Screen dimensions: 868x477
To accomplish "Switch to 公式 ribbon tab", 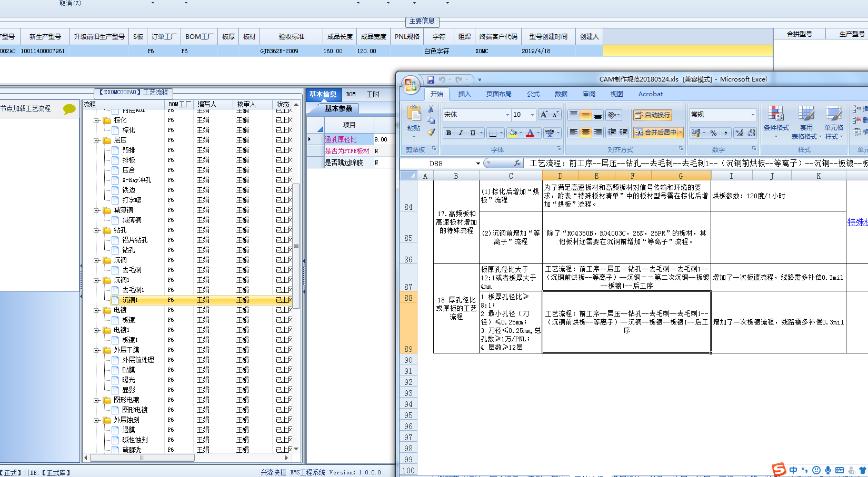I will pos(533,94).
